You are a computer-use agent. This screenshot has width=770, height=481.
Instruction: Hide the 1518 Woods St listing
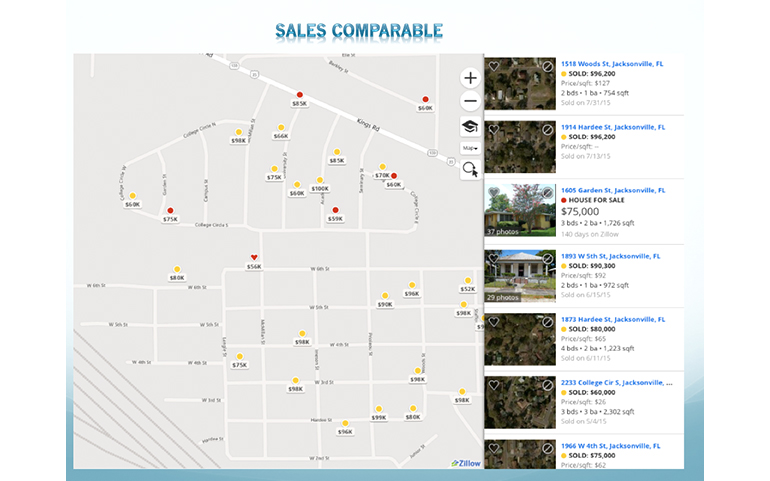pyautogui.click(x=547, y=66)
